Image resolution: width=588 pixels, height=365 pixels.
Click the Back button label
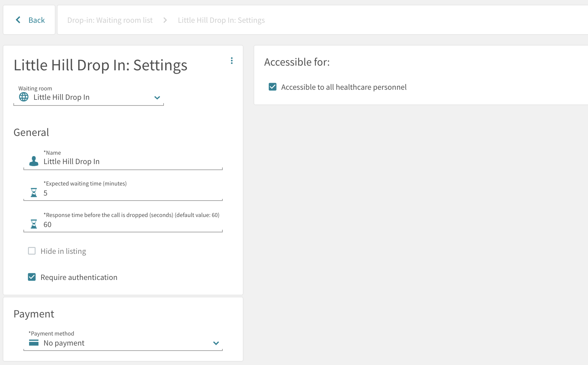[36, 20]
